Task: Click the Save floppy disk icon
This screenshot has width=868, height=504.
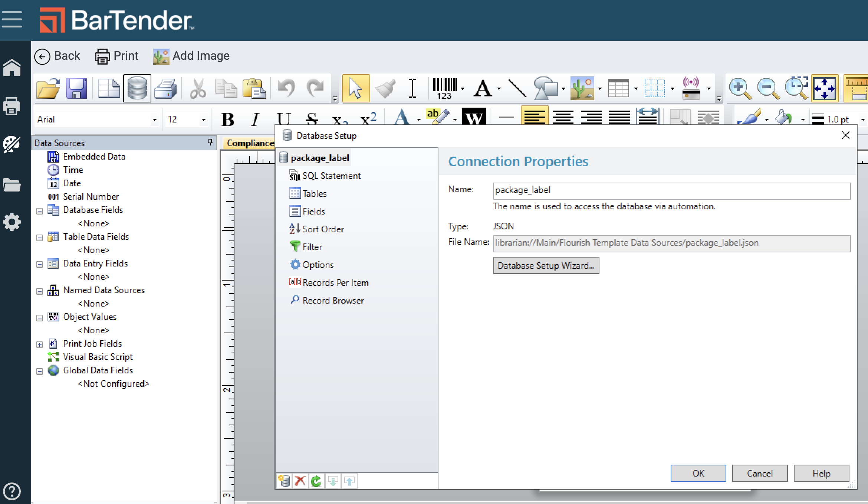Action: 76,88
